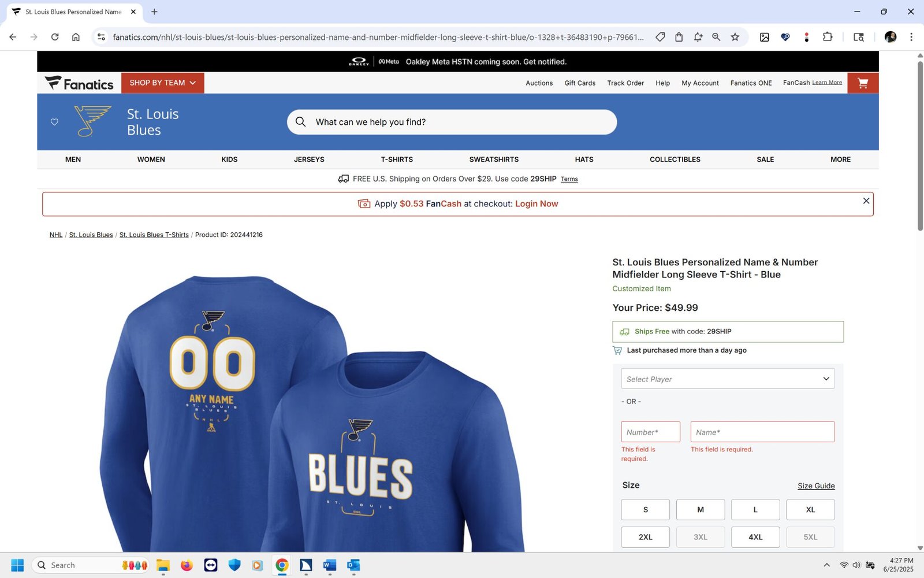
Task: Click the Auctions link
Action: tap(539, 83)
